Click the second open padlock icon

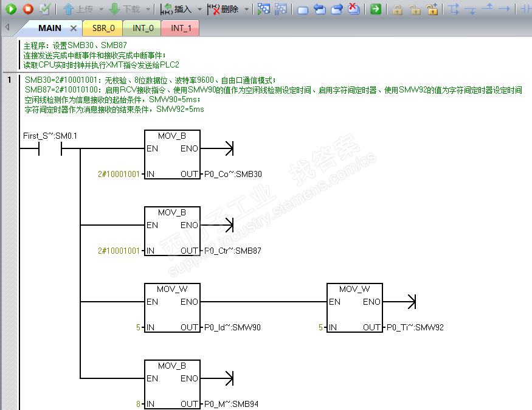pos(415,10)
